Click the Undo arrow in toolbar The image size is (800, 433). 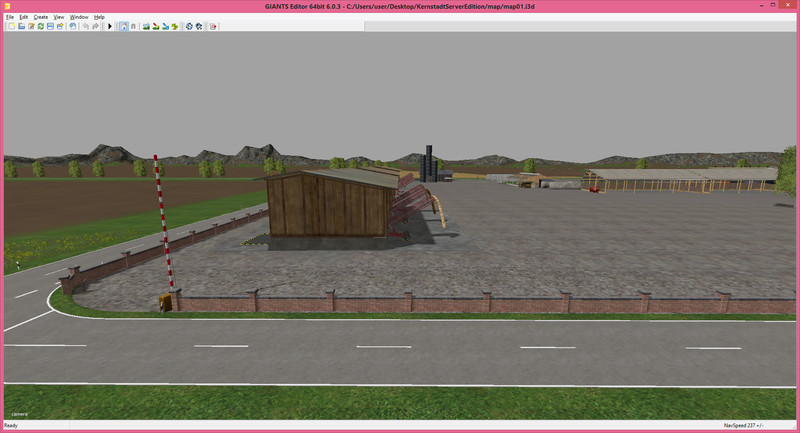tap(86, 26)
